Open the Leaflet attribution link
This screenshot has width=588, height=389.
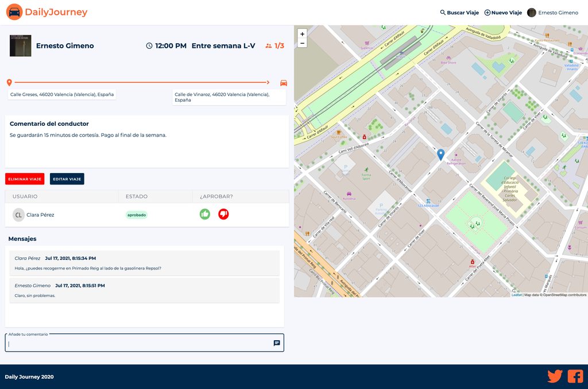pos(516,295)
